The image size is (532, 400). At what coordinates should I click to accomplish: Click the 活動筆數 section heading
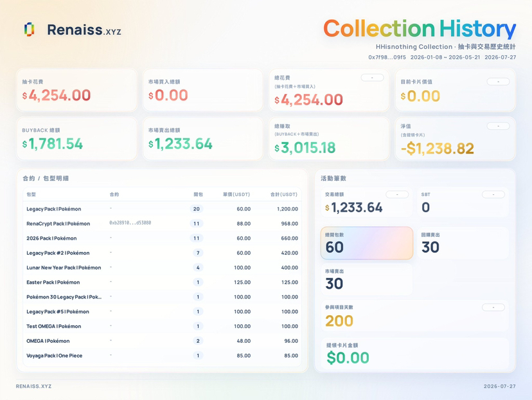pyautogui.click(x=333, y=178)
